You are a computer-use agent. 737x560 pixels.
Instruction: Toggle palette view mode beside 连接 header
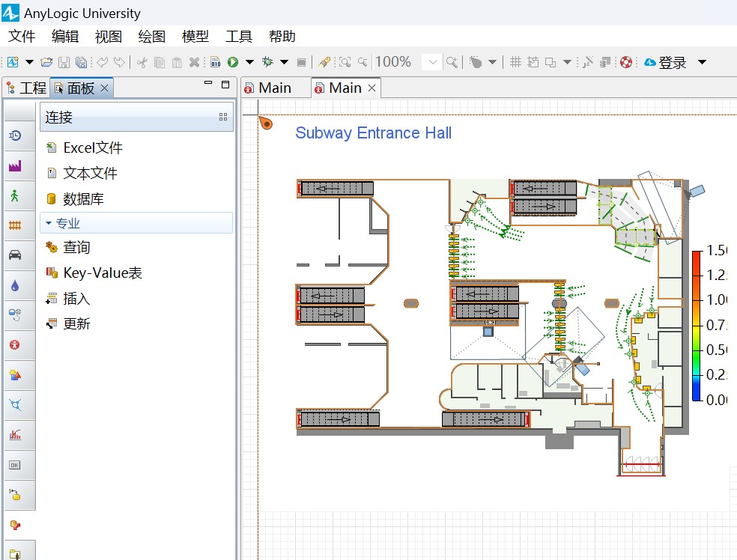click(x=222, y=118)
